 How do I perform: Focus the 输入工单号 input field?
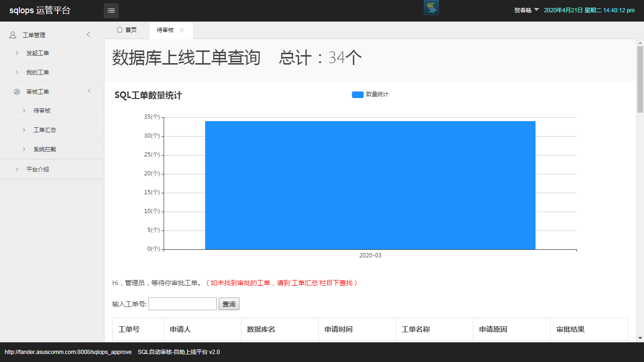point(182,304)
